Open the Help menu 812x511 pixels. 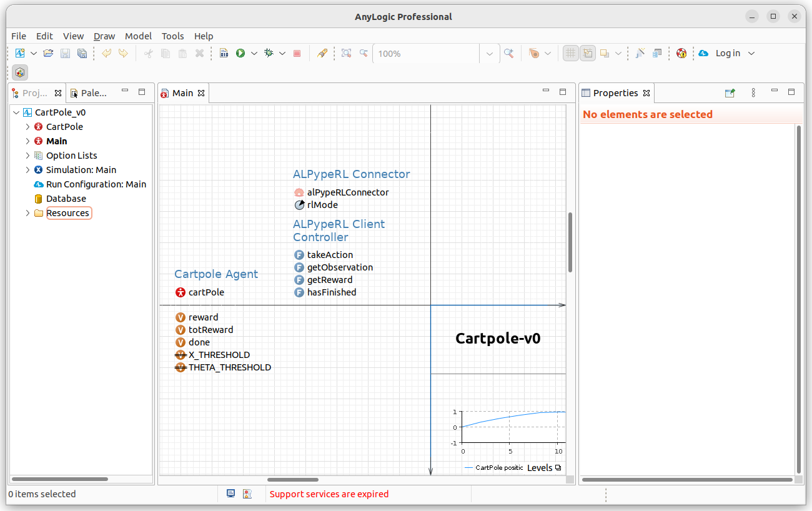[204, 36]
